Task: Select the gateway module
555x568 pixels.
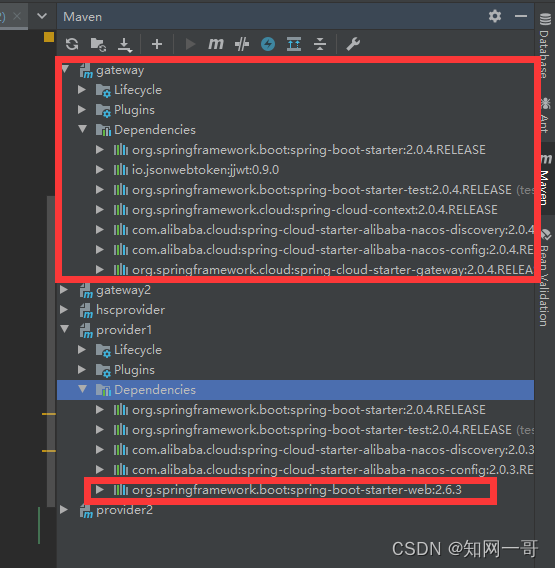Action: [120, 70]
